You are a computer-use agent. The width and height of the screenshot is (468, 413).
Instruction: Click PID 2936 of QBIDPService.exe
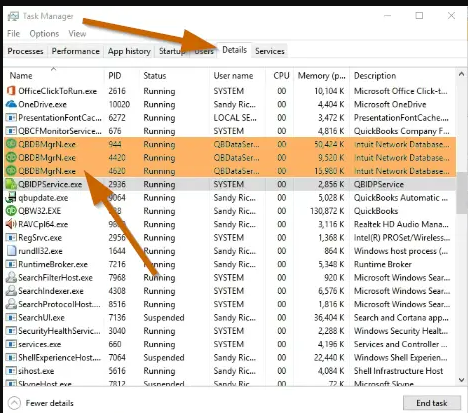coord(117,184)
